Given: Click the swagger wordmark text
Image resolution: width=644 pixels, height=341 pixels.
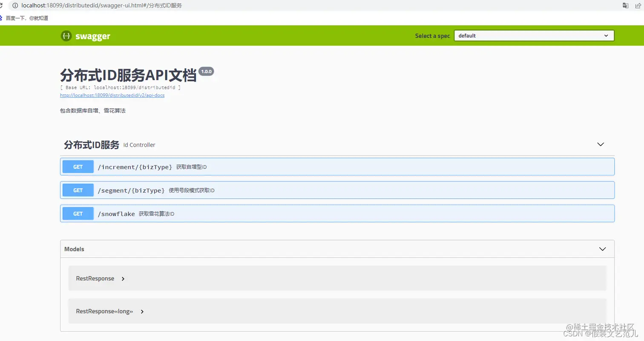Looking at the screenshot, I should coord(93,36).
